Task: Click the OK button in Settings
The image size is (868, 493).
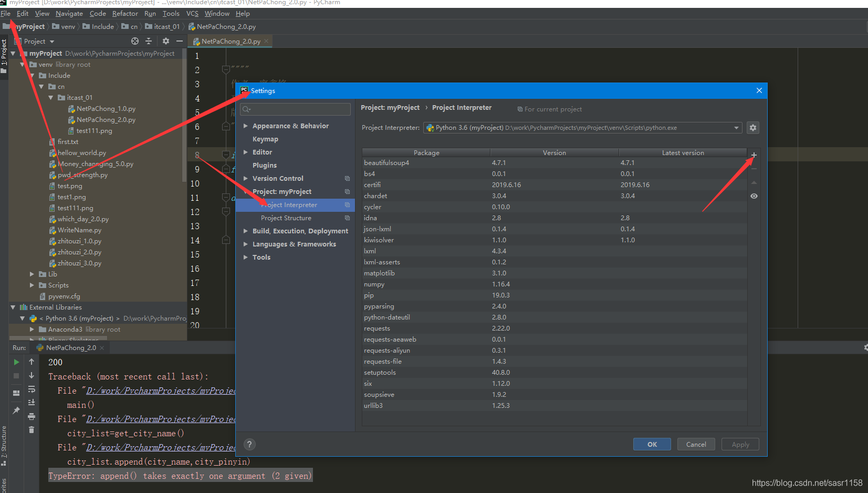Action: tap(652, 444)
